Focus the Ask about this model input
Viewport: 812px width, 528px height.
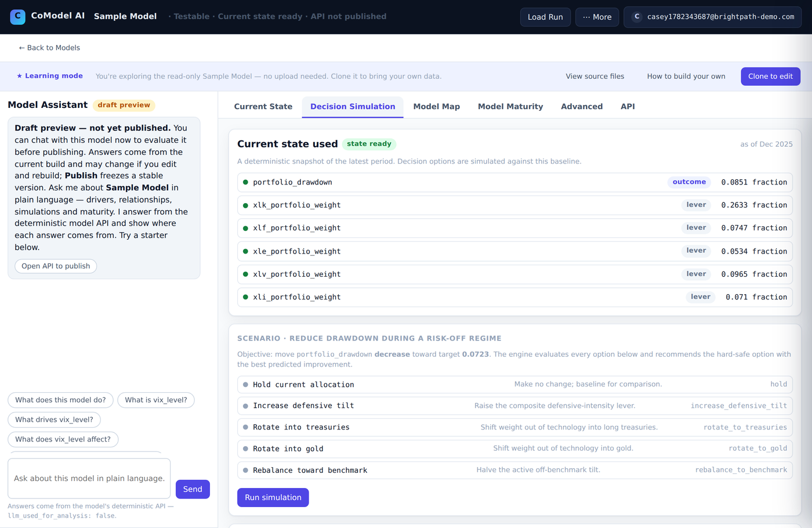click(x=89, y=479)
